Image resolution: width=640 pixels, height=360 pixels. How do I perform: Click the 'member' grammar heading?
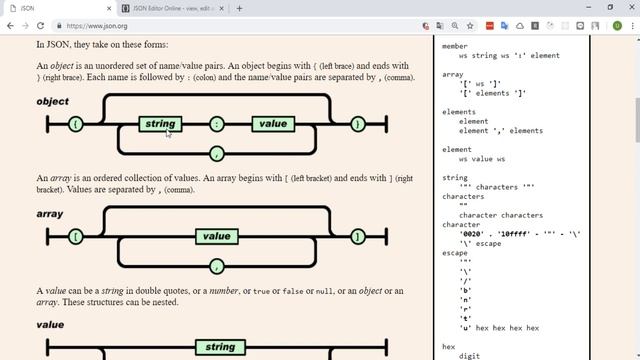[x=455, y=46]
